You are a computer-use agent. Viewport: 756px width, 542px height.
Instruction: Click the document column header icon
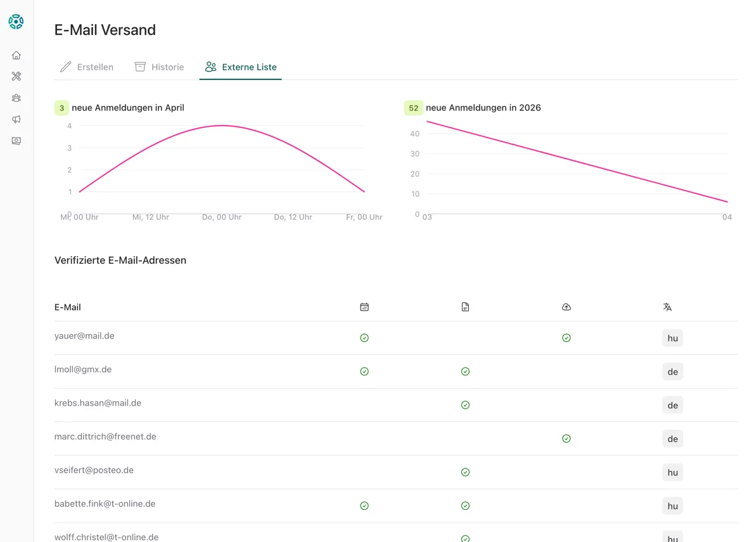465,307
